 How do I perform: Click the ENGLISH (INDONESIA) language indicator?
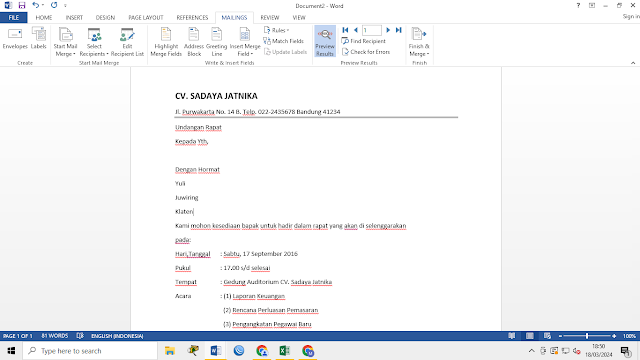pos(117,336)
